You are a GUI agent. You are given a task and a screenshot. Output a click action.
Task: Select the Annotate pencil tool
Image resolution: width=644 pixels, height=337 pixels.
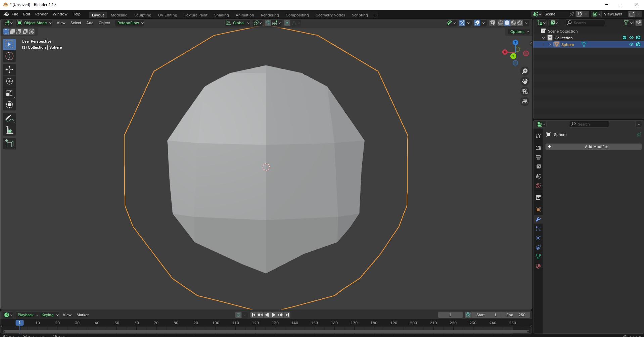[x=9, y=118]
